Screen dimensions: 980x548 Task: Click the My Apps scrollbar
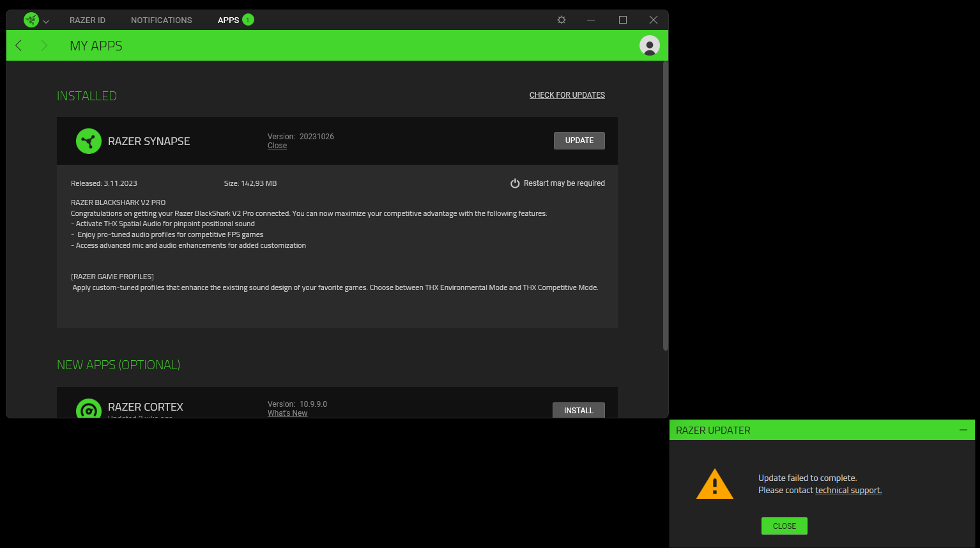[665, 206]
